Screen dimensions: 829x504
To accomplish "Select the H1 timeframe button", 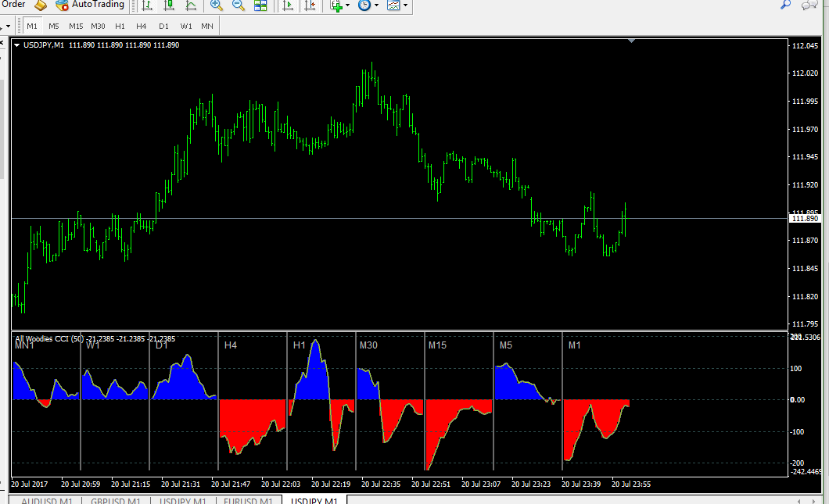I will point(120,26).
